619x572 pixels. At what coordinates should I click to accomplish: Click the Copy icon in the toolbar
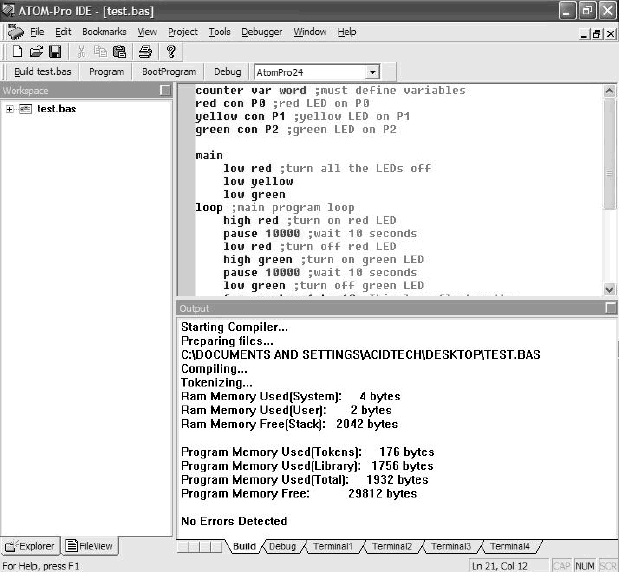click(x=100, y=51)
